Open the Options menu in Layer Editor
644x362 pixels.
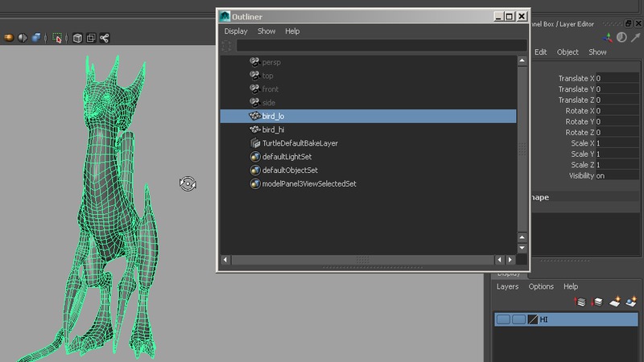(541, 286)
